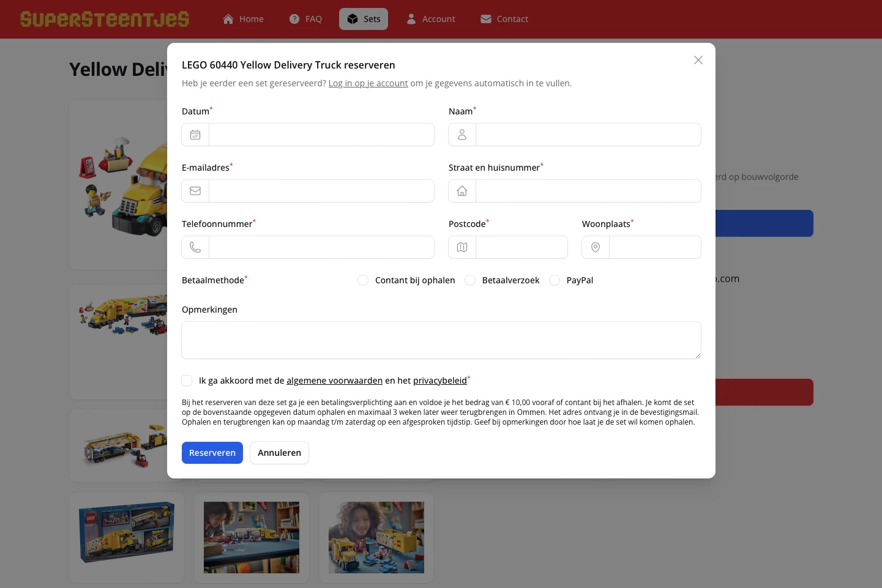Click the location pin icon for Woonplaats
The width and height of the screenshot is (882, 588).
tap(596, 247)
